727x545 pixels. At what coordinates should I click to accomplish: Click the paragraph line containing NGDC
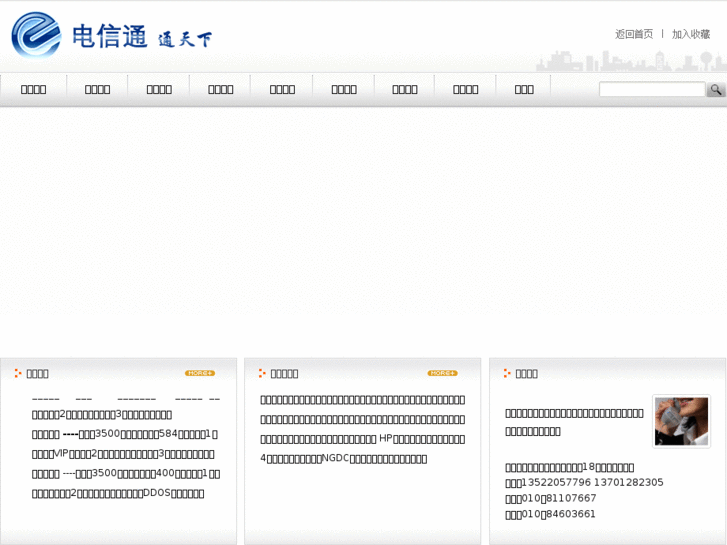[344, 459]
